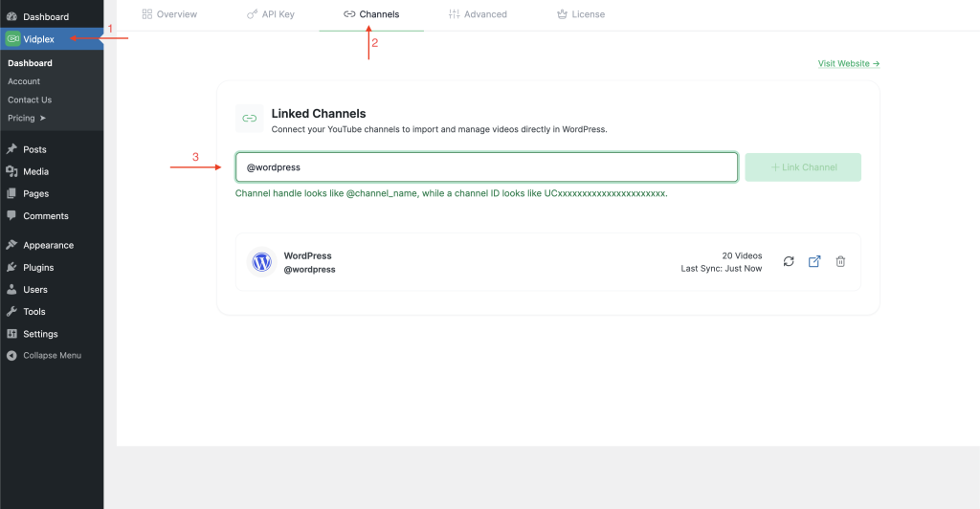Open Settings from the admin sidebar
Viewport: 980px width, 509px height.
pos(40,334)
